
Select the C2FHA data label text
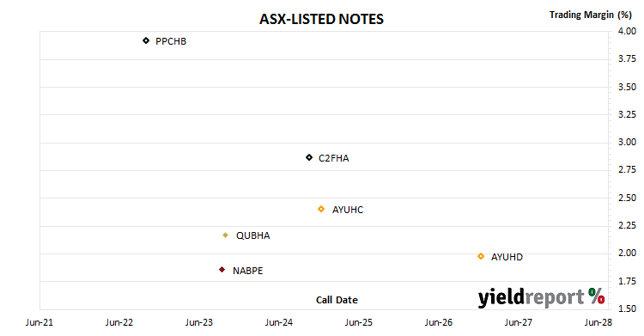coord(333,158)
